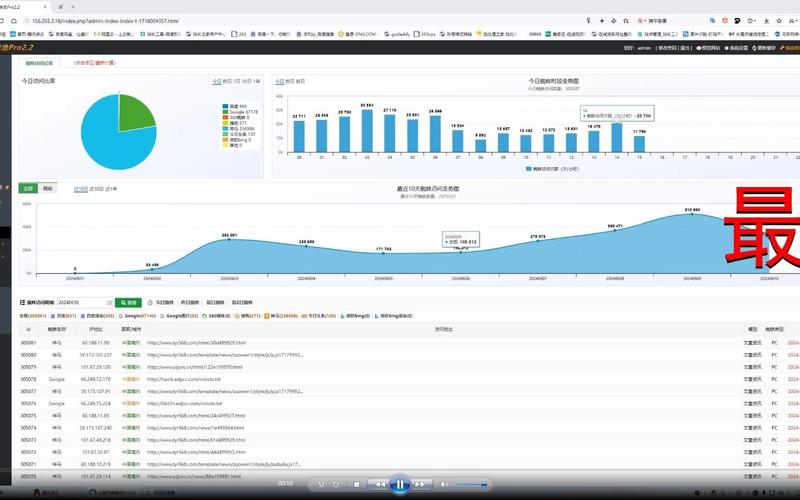Image resolution: width=800 pixels, height=500 pixels.
Task: Select 全部 in the 10-day trend chart
Action: (27, 188)
